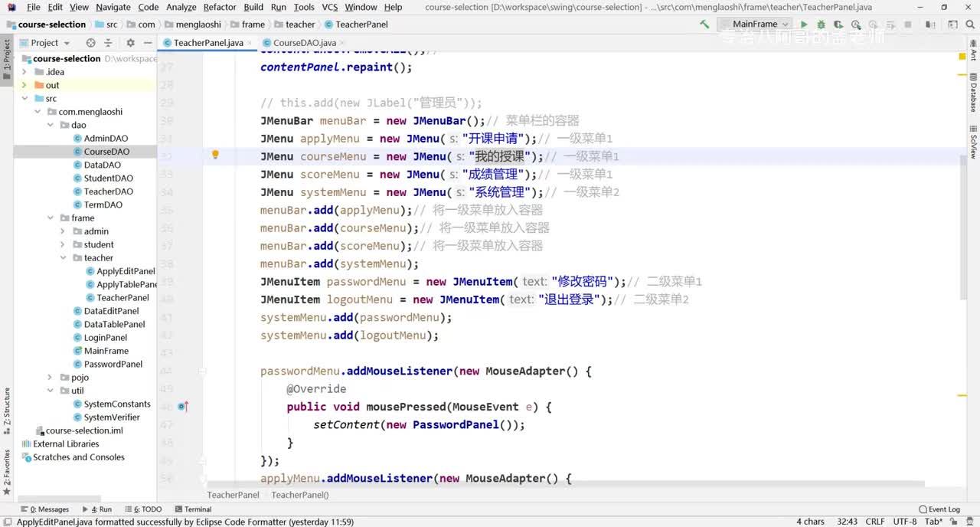Open the TODO tool window button
Image resolution: width=980 pixels, height=527 pixels.
coord(143,509)
